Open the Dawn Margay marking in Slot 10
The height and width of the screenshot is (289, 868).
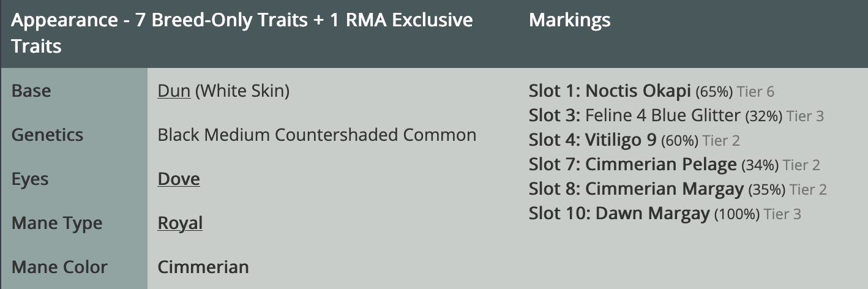652,214
